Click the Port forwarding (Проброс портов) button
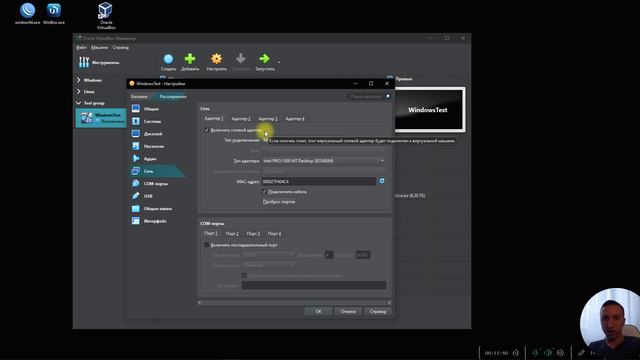The width and height of the screenshot is (640, 360). 279,202
